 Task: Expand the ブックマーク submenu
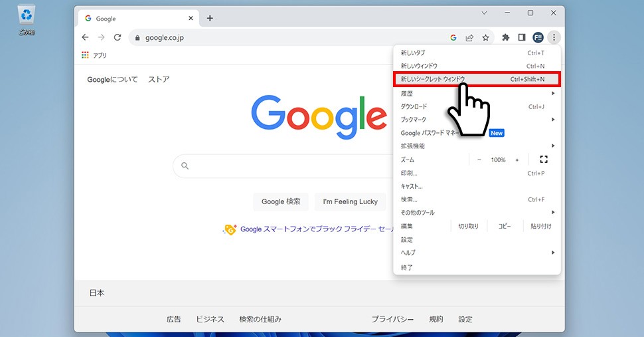(x=477, y=120)
